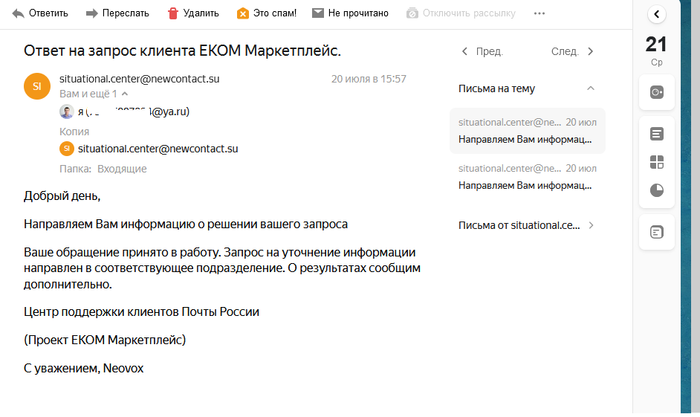Click the envelope unread icon
700x417 pixels.
point(317,13)
